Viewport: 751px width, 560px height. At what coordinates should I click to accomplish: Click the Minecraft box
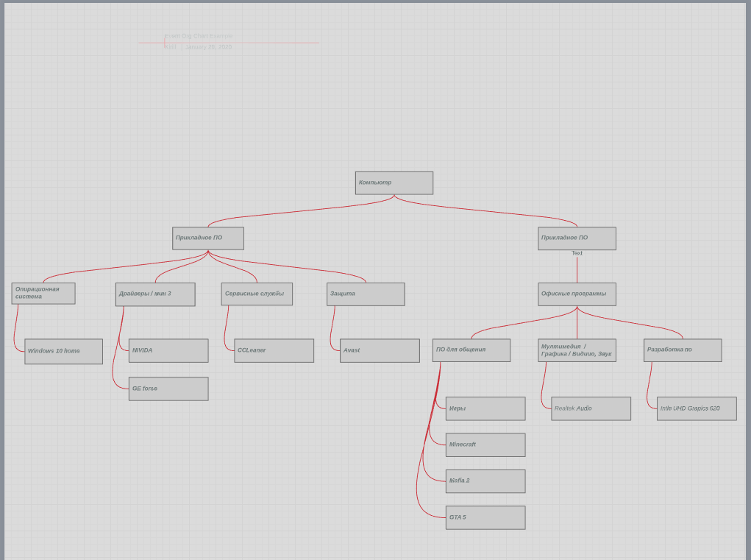pyautogui.click(x=485, y=445)
